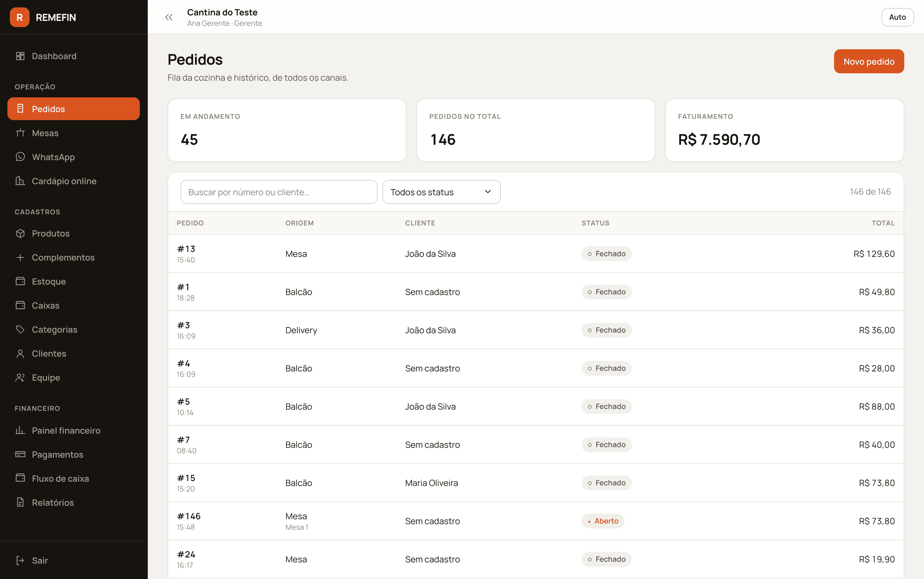Screen dimensions: 924x579
Task: Click the Pagamentos card icon
Action: (20, 454)
